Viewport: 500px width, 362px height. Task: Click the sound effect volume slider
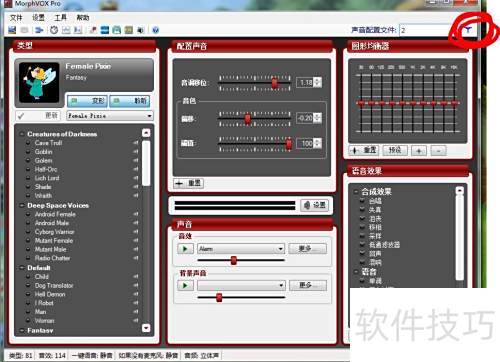(x=234, y=260)
